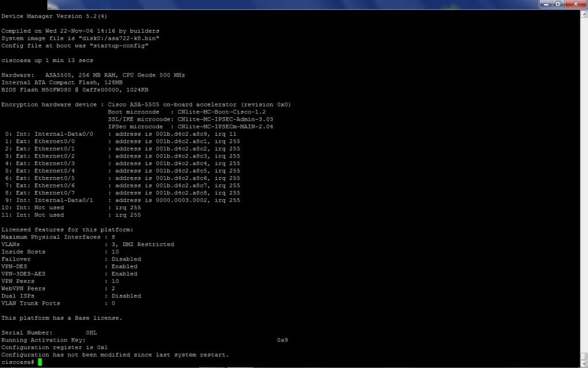Click the 'BIOS Flash M50FW080' line
The width and height of the screenshot is (588, 368).
pos(75,90)
